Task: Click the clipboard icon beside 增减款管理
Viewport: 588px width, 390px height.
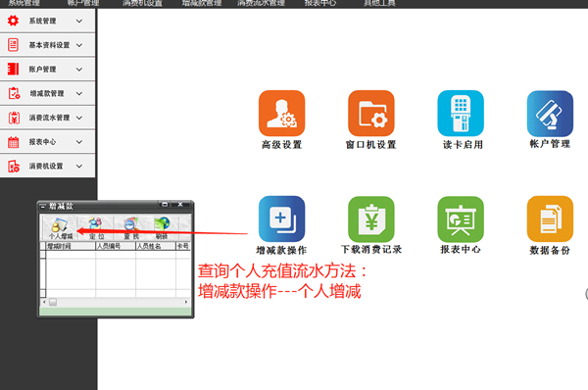Action: 14,93
